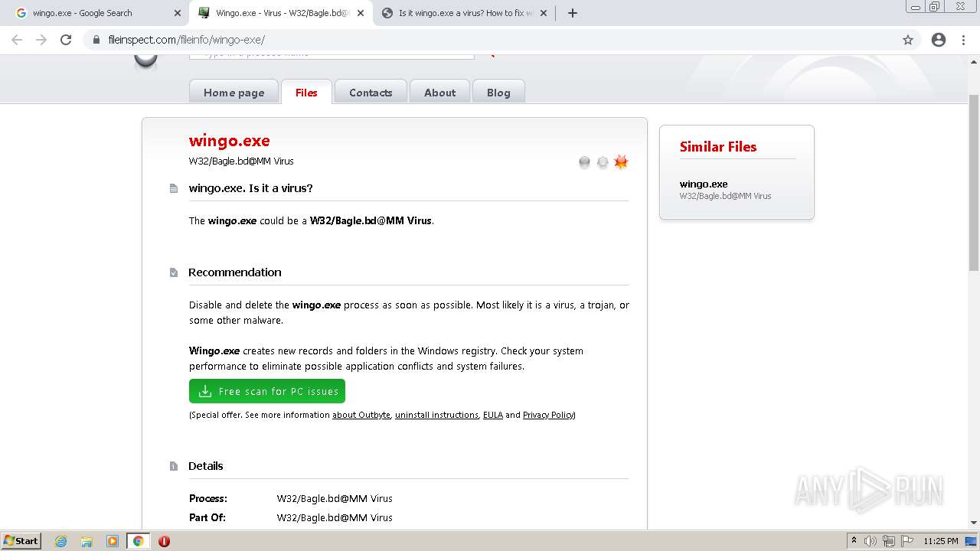The height and width of the screenshot is (551, 980).
Task: Reload the current page
Action: (66, 40)
